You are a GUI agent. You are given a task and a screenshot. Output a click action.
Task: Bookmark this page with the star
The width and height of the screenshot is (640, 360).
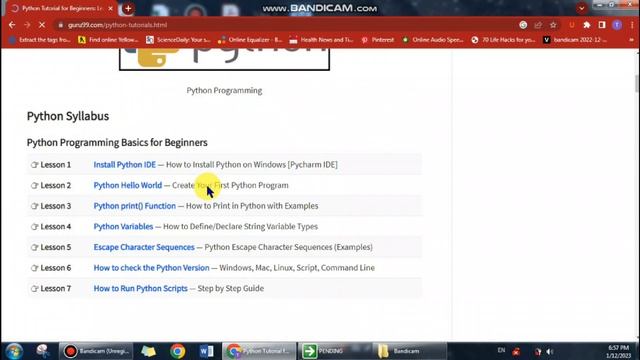click(553, 25)
